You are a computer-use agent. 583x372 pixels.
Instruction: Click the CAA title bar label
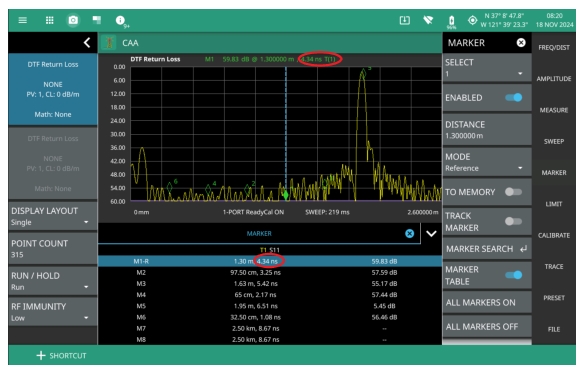click(130, 43)
